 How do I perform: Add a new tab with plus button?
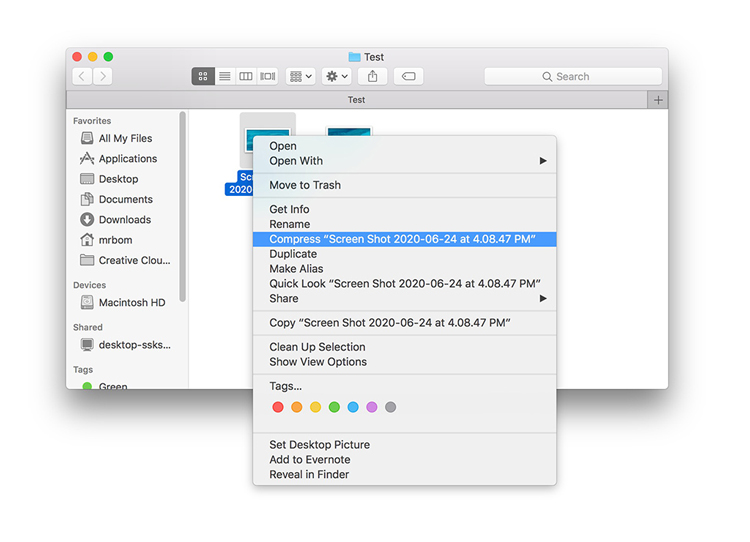(658, 100)
